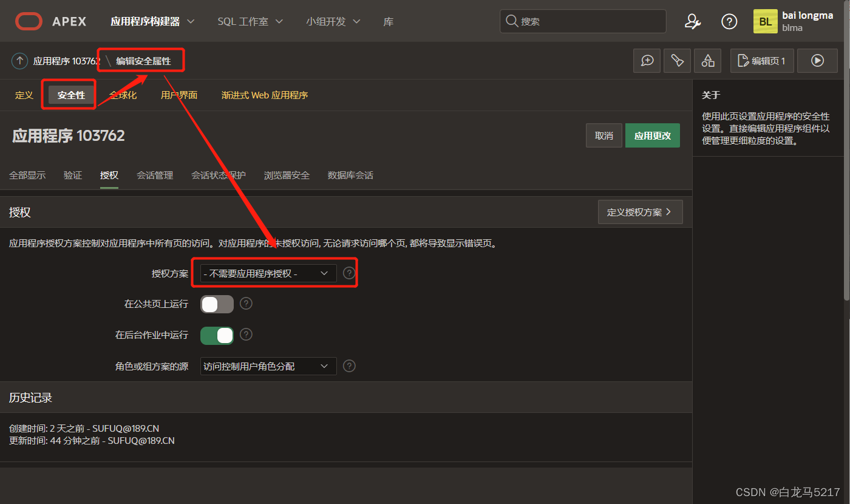
Task: Open the developer comment icon
Action: pos(647,61)
